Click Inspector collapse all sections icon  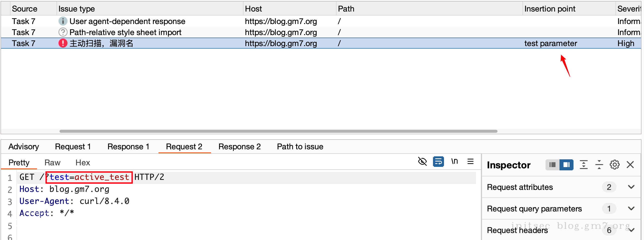coord(599,165)
